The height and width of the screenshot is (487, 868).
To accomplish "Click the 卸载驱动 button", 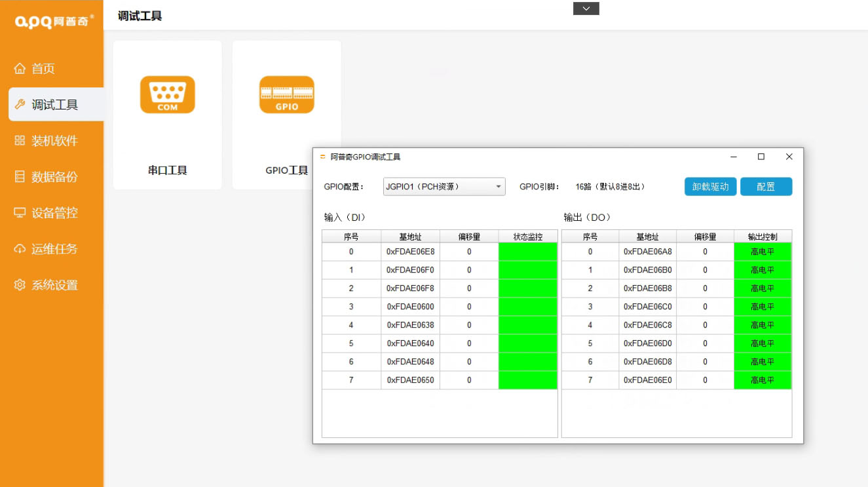I will click(710, 187).
